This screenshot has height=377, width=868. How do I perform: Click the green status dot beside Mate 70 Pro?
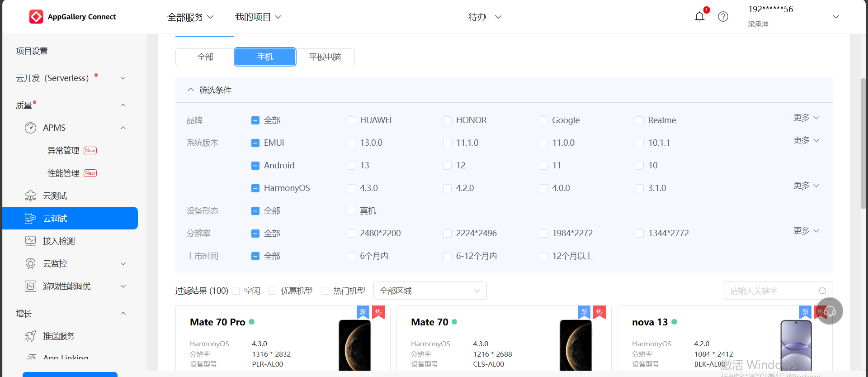(252, 322)
